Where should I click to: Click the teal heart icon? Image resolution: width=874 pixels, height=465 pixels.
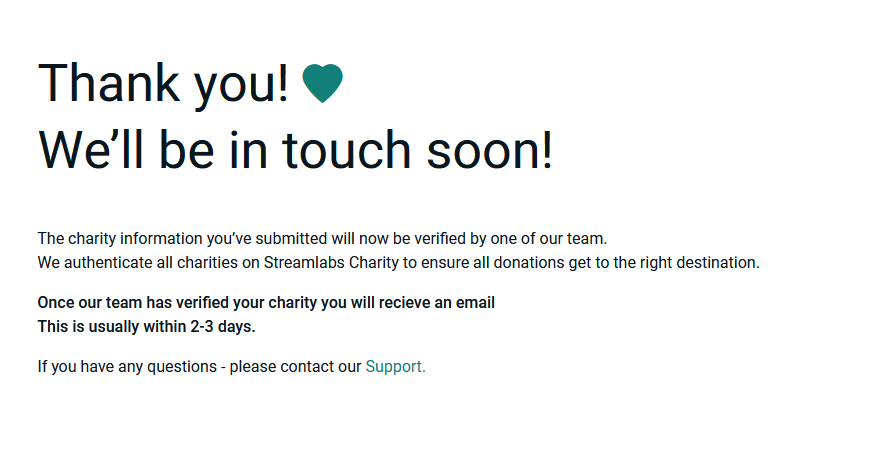pos(322,83)
